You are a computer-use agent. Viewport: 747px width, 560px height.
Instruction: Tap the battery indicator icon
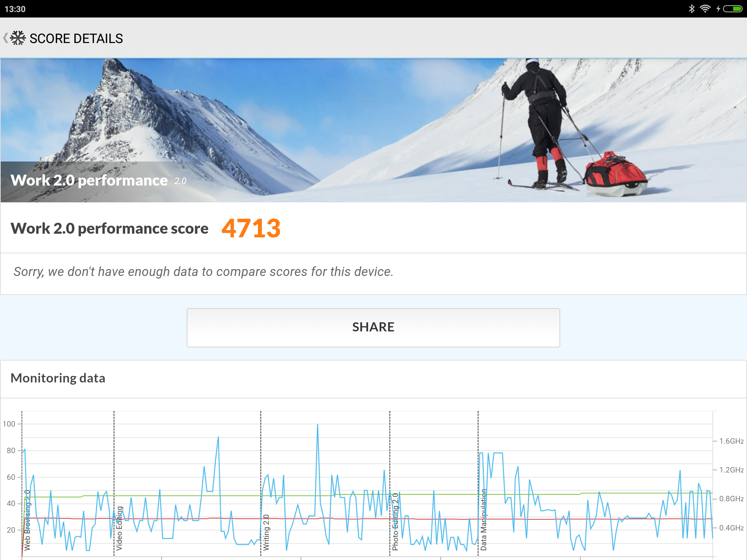tap(732, 9)
